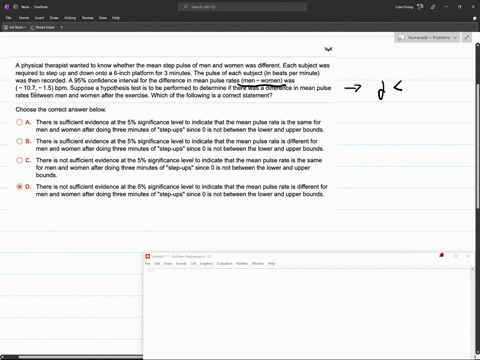Click the notebook icon beside Numerade

coord(401,38)
